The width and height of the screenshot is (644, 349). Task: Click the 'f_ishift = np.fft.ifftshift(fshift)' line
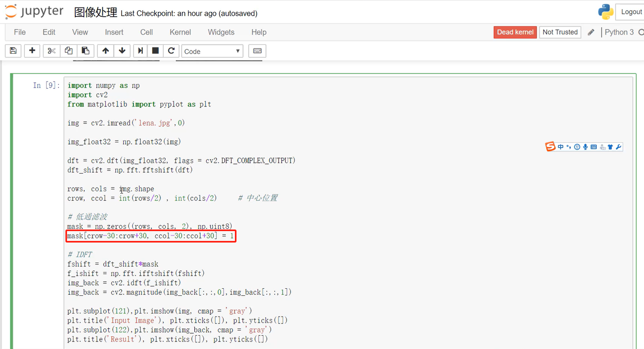click(x=136, y=274)
